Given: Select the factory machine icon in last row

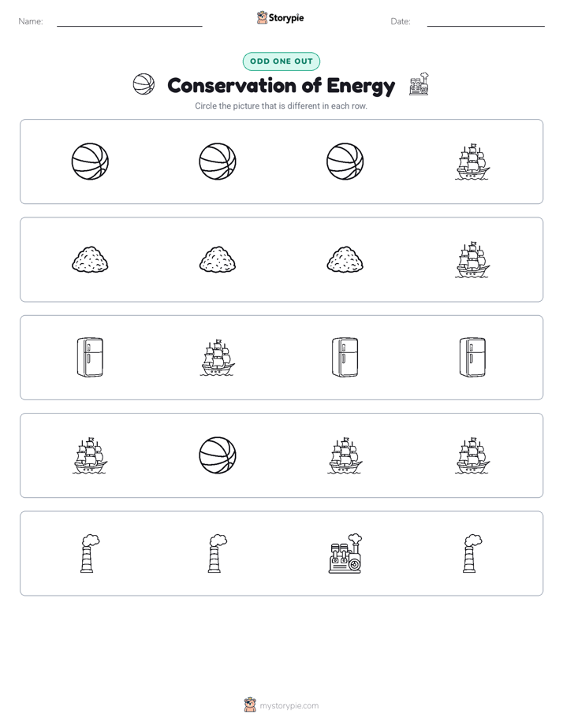Looking at the screenshot, I should (x=345, y=553).
